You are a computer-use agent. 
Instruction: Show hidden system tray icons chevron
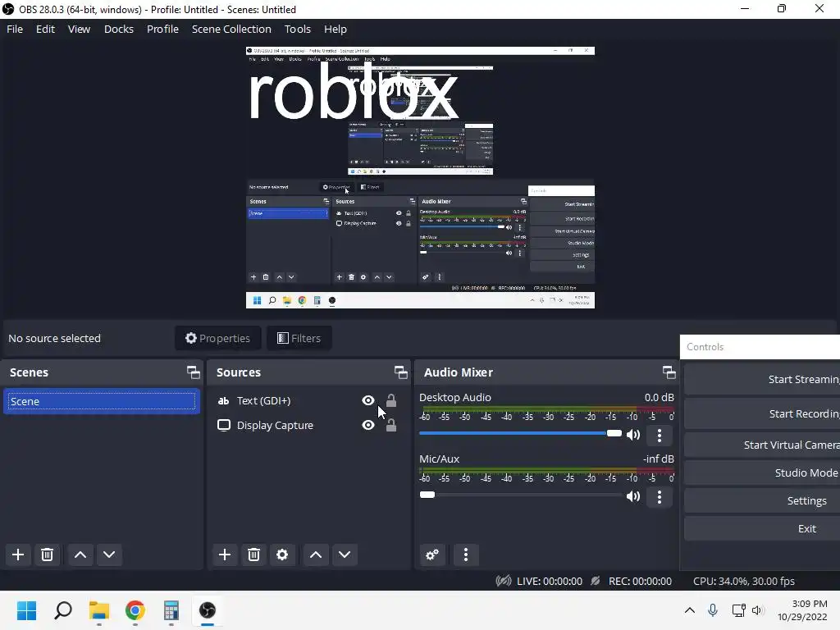(689, 610)
